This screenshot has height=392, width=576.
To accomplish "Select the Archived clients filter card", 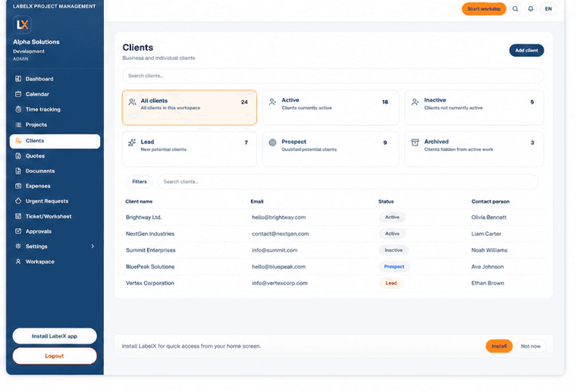I will [474, 149].
